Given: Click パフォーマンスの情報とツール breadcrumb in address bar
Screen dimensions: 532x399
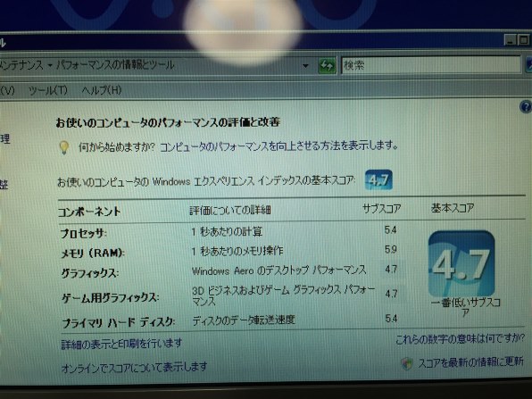Looking at the screenshot, I should [x=115, y=64].
